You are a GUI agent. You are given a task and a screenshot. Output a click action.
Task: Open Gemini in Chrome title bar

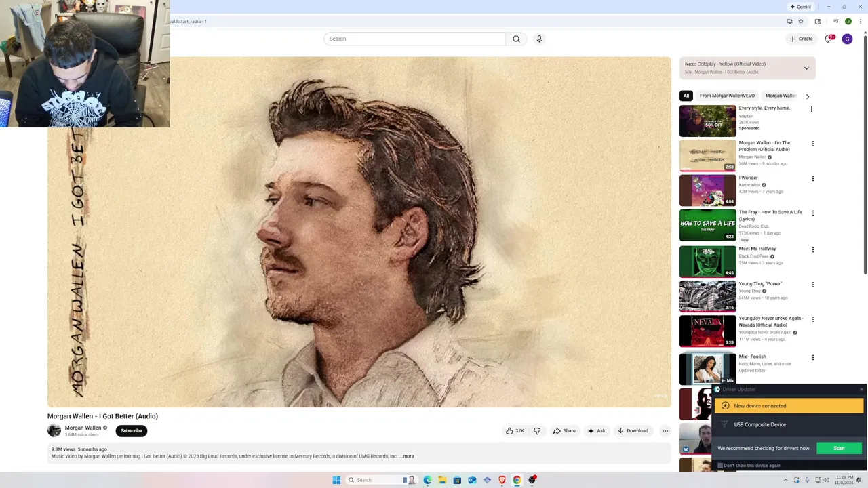click(x=800, y=7)
